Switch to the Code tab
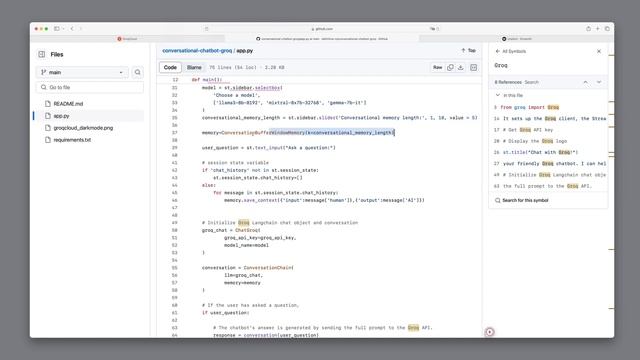This screenshot has height=360, width=640. [x=170, y=67]
